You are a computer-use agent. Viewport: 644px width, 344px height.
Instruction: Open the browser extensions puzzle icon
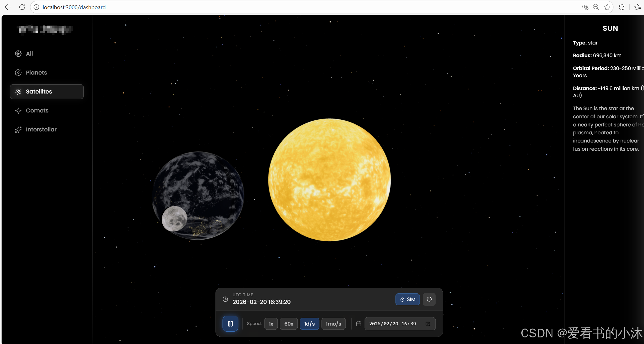coord(622,7)
